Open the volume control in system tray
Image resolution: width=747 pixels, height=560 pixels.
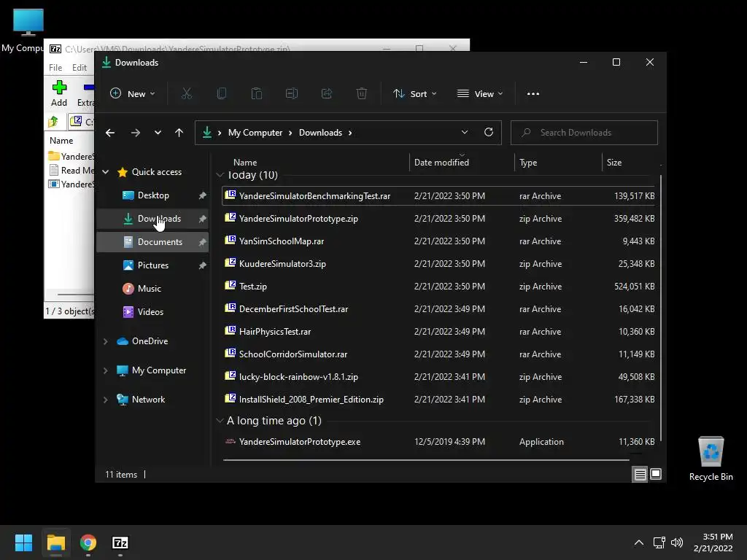676,542
